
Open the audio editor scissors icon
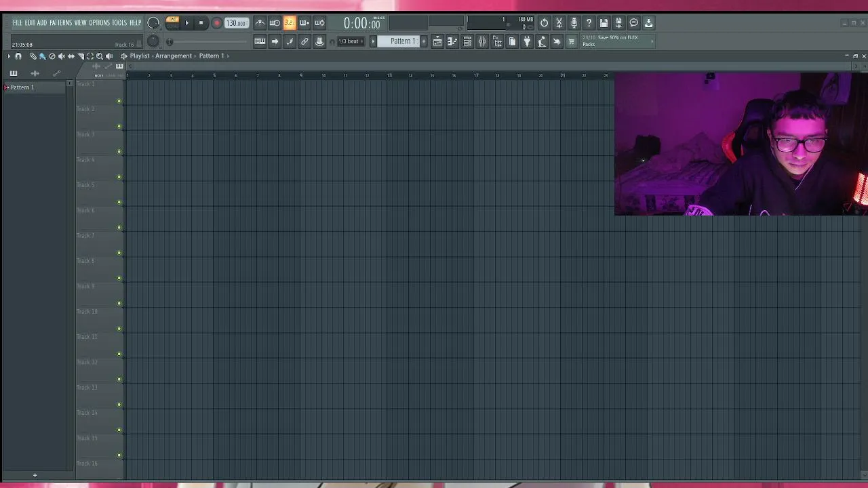coord(559,23)
